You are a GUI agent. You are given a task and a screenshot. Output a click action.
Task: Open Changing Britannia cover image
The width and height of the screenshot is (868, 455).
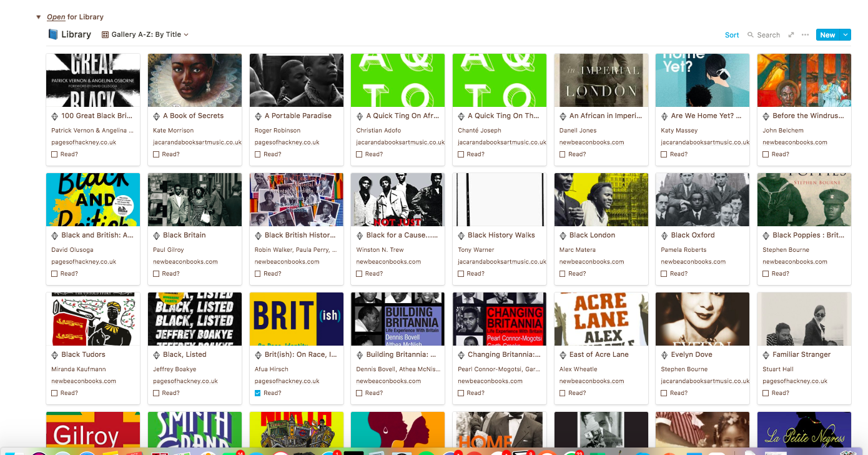[x=500, y=319]
